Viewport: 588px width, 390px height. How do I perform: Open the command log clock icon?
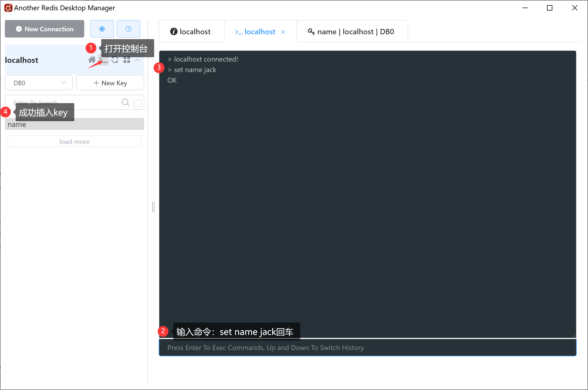128,29
